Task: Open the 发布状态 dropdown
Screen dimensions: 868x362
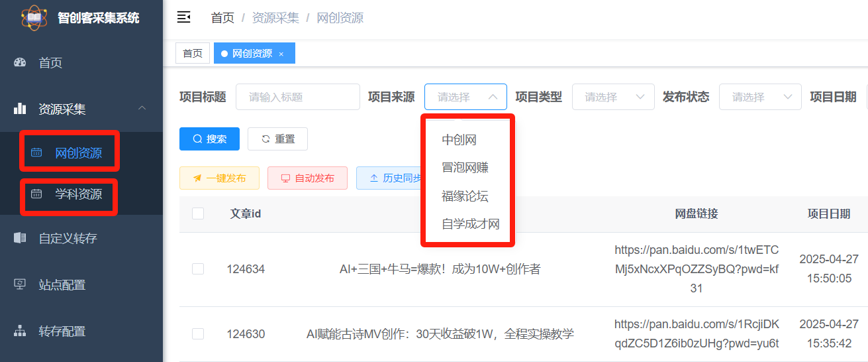Action: click(759, 97)
